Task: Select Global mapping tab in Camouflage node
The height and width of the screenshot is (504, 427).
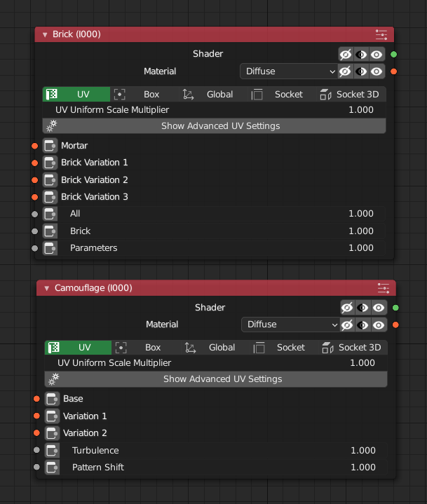Action: [x=215, y=348]
